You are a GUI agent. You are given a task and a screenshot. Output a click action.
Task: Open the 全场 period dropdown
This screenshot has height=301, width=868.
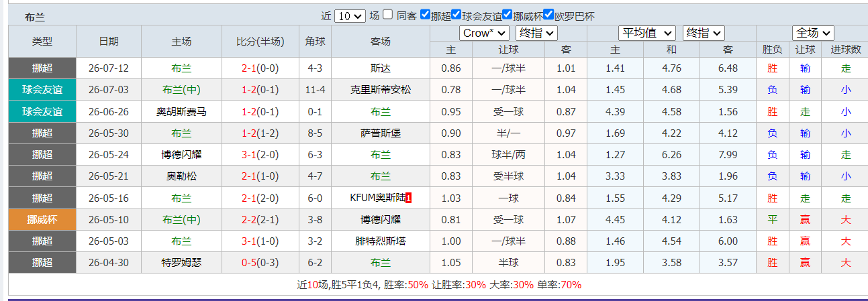tap(813, 33)
